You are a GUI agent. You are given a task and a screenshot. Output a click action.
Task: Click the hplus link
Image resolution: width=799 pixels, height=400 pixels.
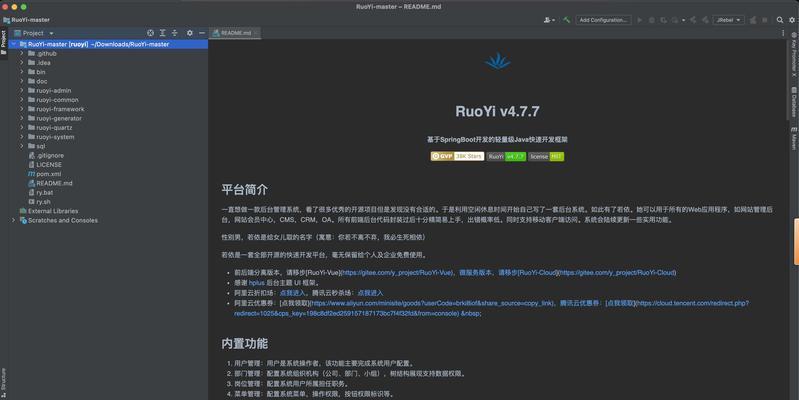(x=256, y=283)
